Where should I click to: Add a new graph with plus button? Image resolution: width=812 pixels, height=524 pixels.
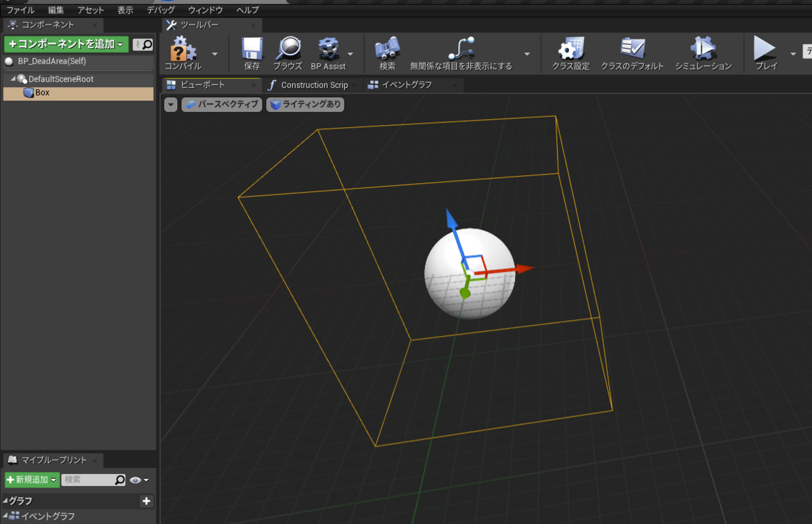pyautogui.click(x=146, y=501)
